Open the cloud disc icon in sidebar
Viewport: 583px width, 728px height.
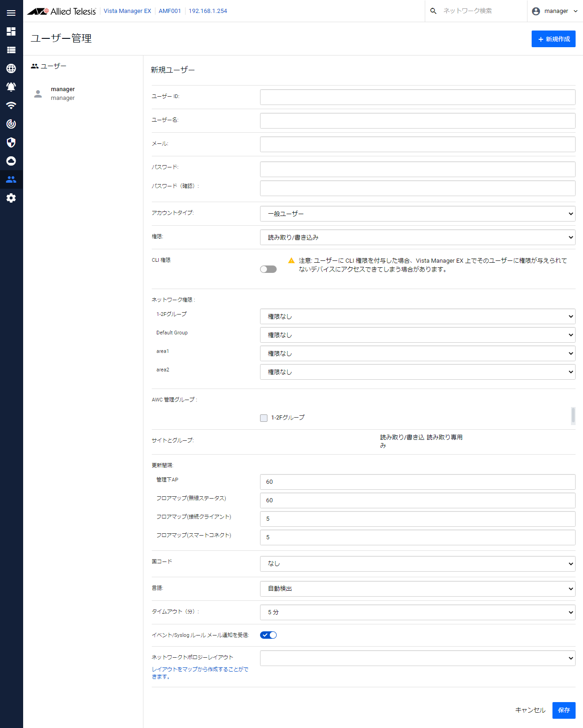click(11, 161)
